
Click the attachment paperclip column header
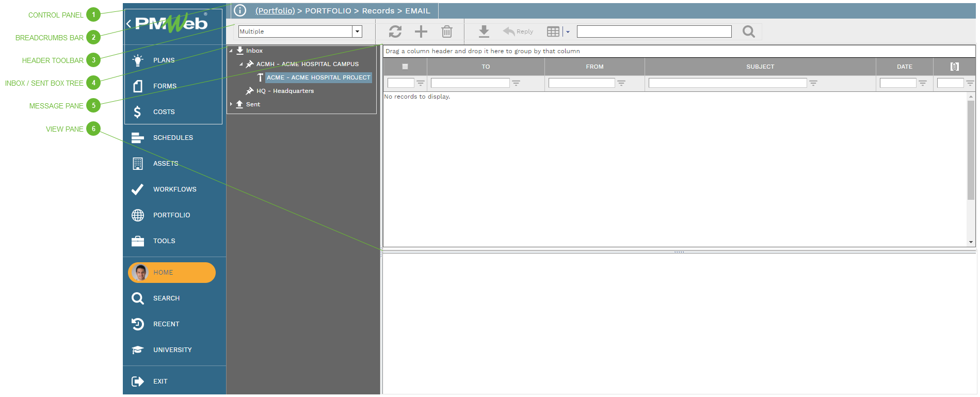pos(954,67)
